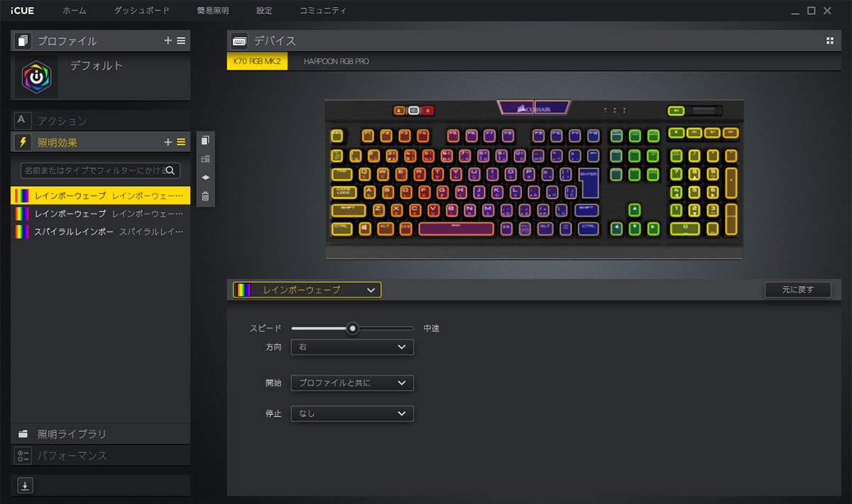Focus the name or type filter field
Screen dimensions: 852x504
pyautogui.click(x=100, y=170)
